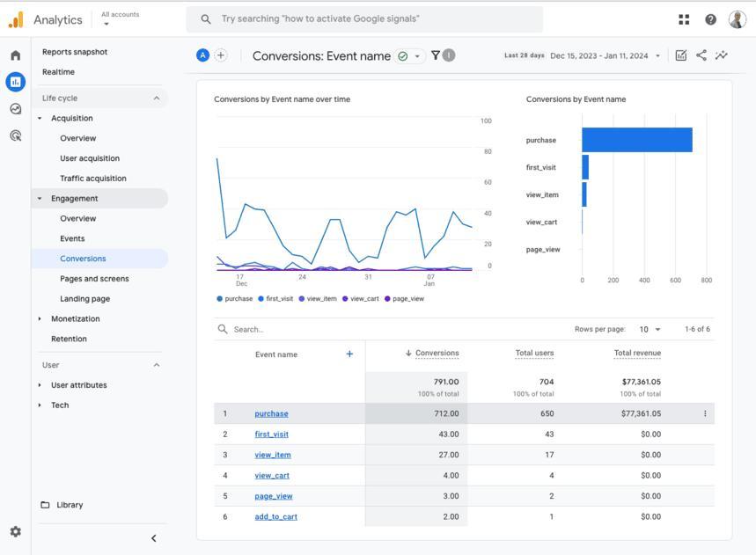The width and height of the screenshot is (756, 555).
Task: Click the Share this report icon
Action: tap(701, 55)
